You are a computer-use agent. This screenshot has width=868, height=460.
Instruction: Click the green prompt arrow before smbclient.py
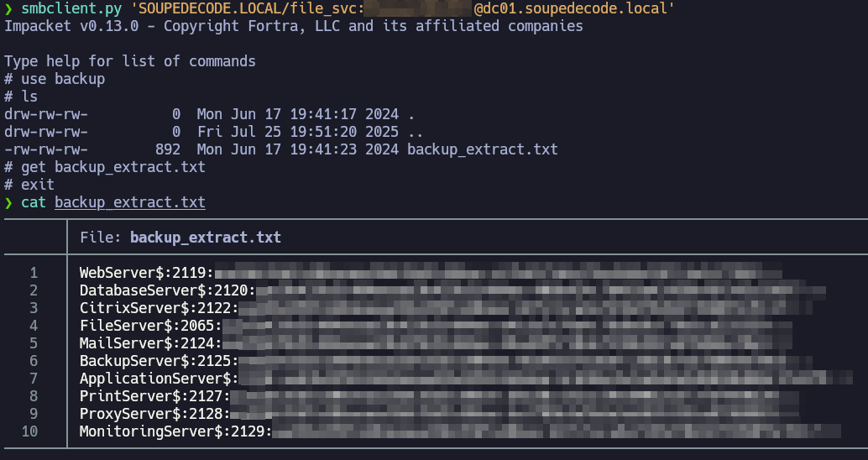8,8
